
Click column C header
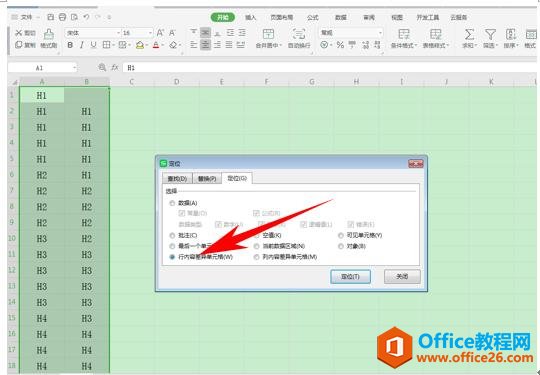pyautogui.click(x=131, y=82)
